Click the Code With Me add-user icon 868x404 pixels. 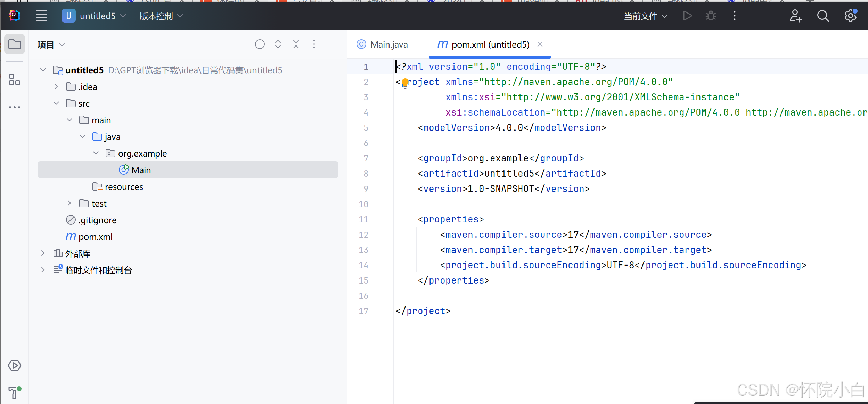[795, 16]
